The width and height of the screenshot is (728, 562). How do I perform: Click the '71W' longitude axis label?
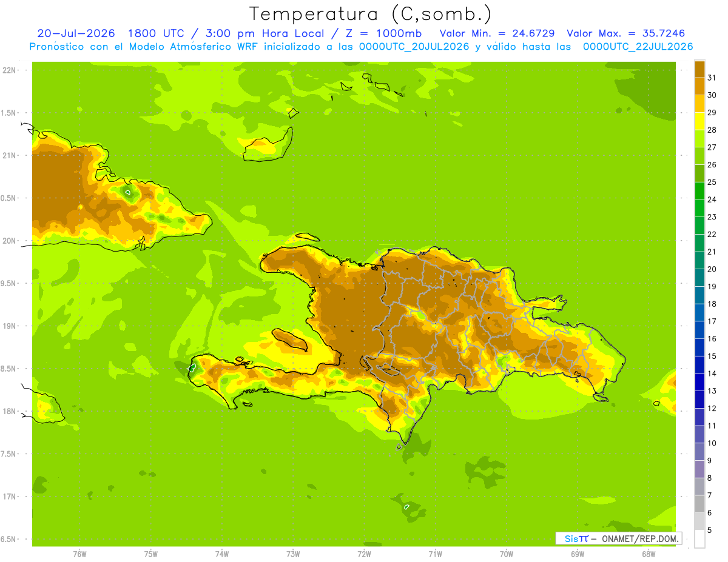435,554
